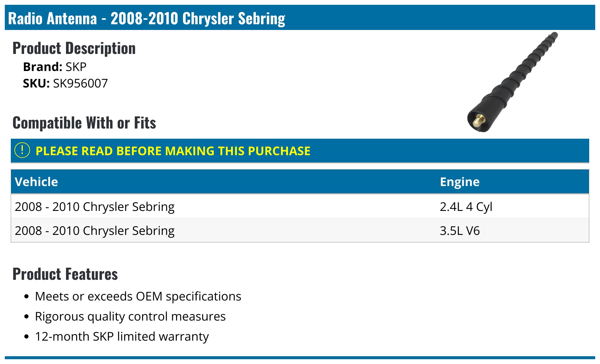Image resolution: width=600 pixels, height=364 pixels.
Task: Click the 3.5L V6 engine cell
Action: coord(460,231)
